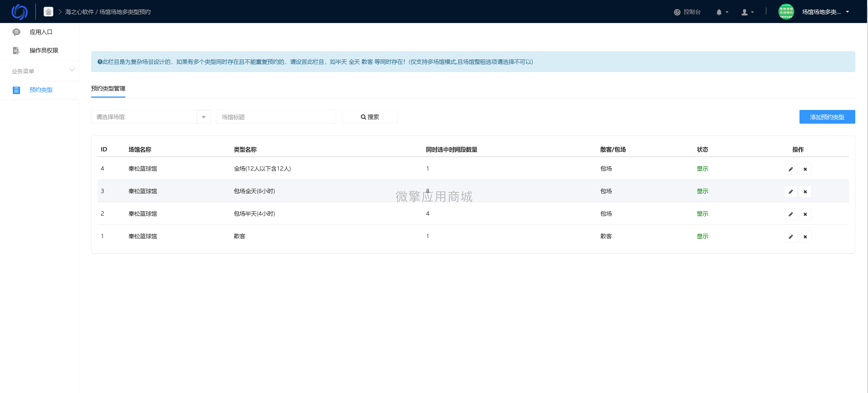Delete the 散客 type row with ID 1
Screen dimensions: 868x393
[805, 237]
